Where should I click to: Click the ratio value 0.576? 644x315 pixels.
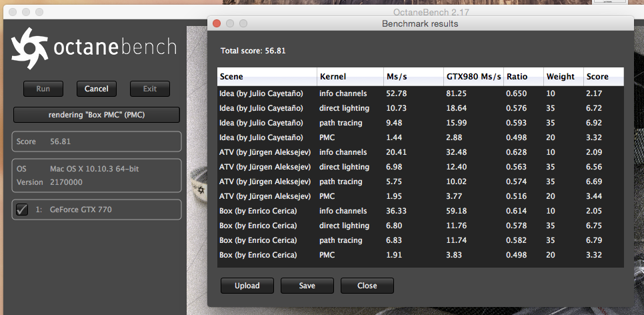click(x=517, y=108)
